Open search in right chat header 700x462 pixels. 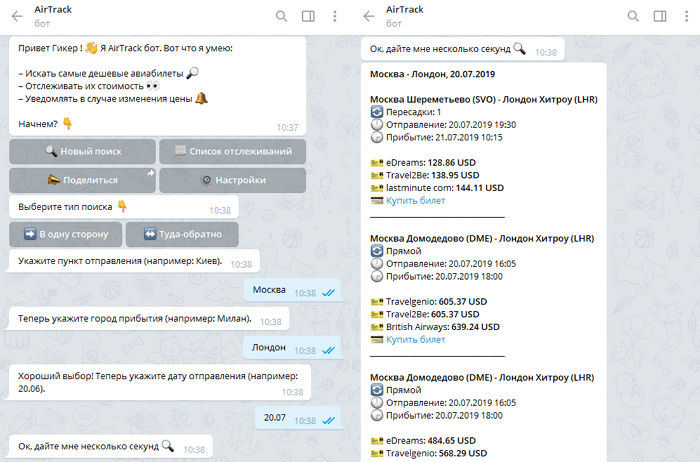click(x=633, y=16)
